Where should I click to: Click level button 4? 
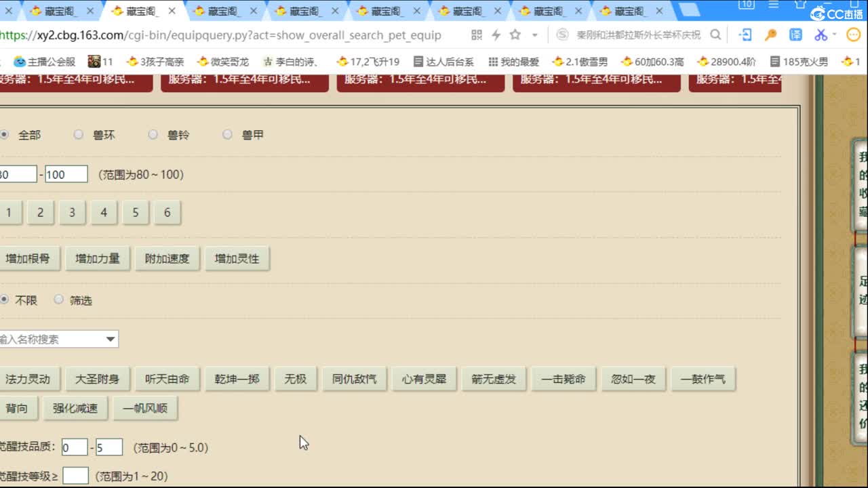click(x=104, y=212)
